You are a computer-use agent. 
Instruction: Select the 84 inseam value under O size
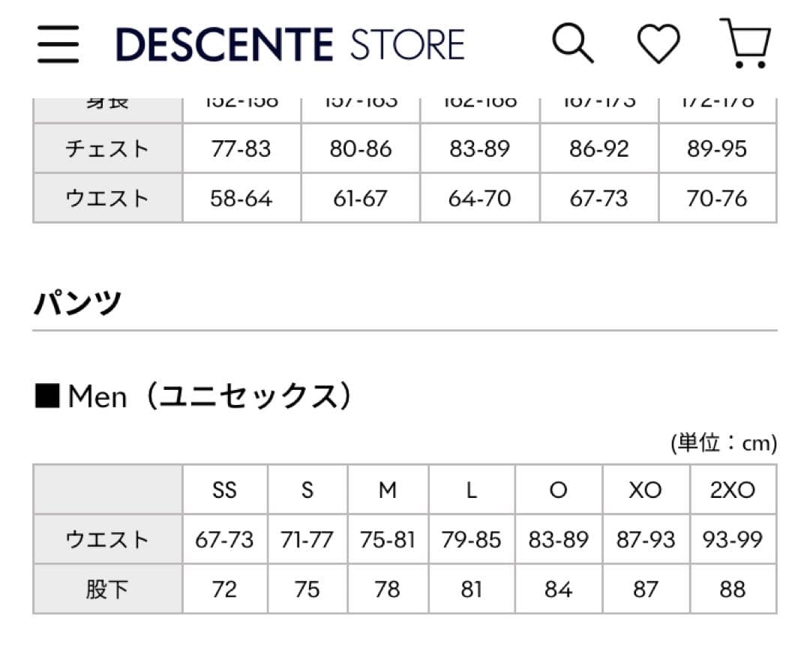tap(557, 589)
